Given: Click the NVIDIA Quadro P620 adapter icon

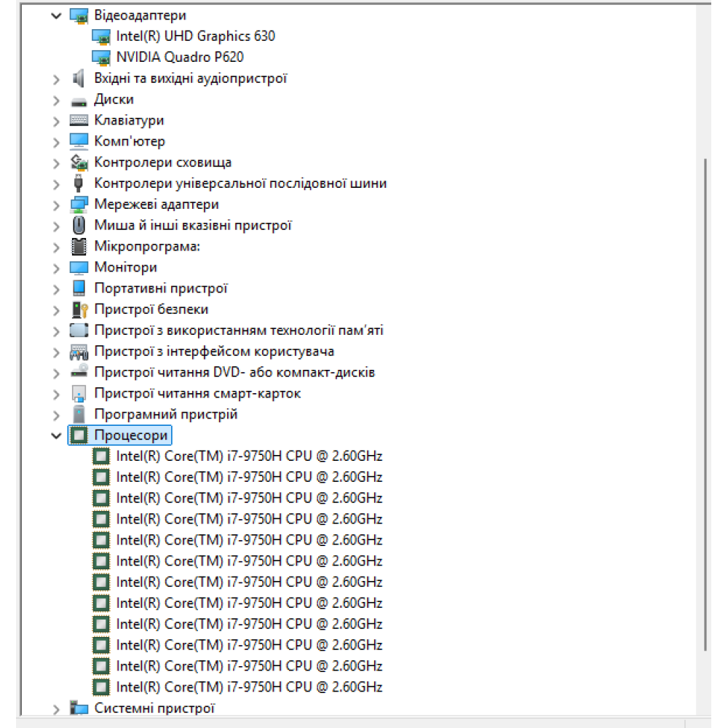Looking at the screenshot, I should point(101,58).
